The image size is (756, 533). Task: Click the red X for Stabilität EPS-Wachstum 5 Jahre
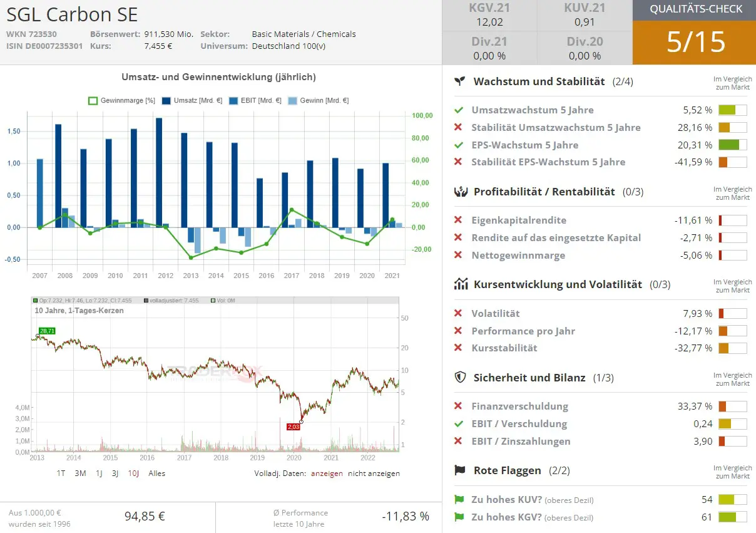(459, 162)
